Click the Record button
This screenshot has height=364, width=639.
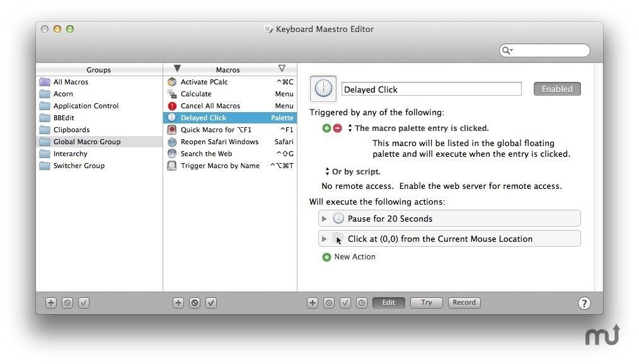pyautogui.click(x=464, y=302)
